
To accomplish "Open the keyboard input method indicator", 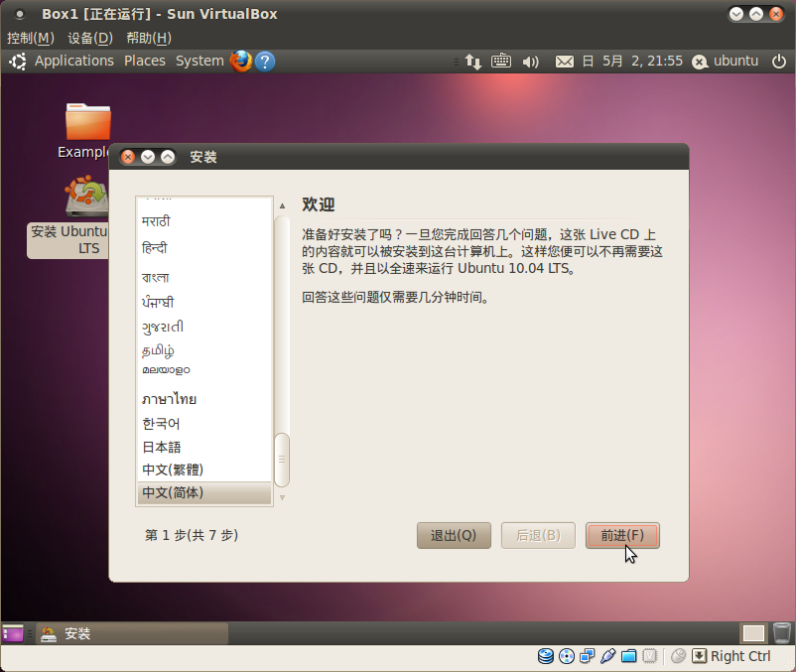I will pyautogui.click(x=501, y=62).
